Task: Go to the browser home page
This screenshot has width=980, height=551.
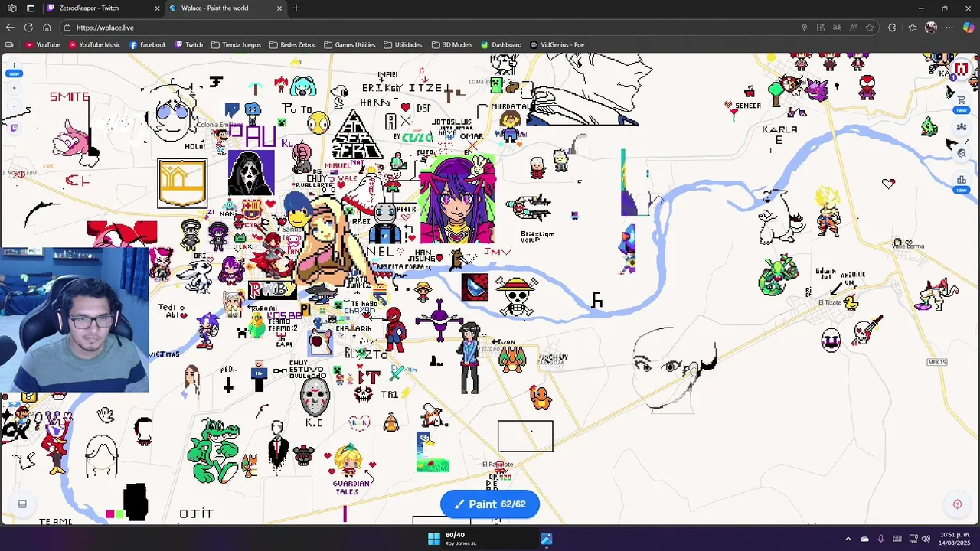Action: coord(47,28)
